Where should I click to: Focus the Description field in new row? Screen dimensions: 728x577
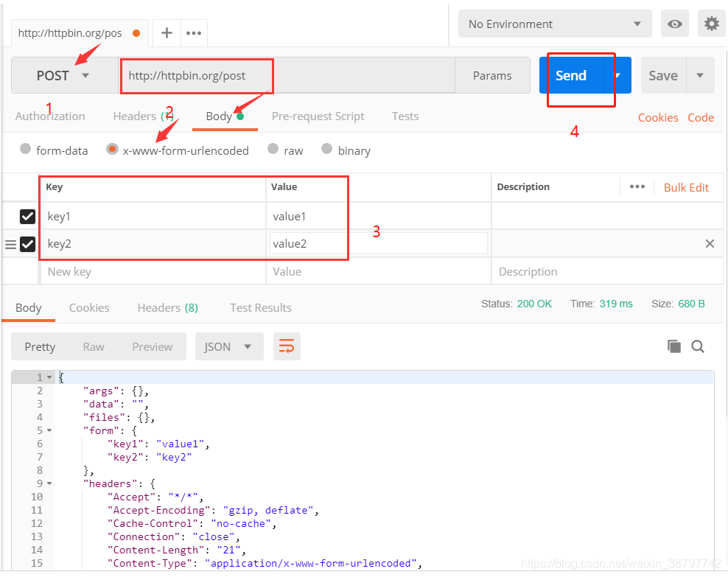pos(607,272)
